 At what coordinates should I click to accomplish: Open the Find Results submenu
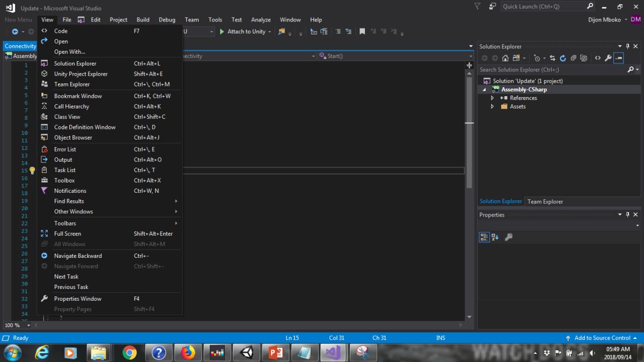(110, 201)
